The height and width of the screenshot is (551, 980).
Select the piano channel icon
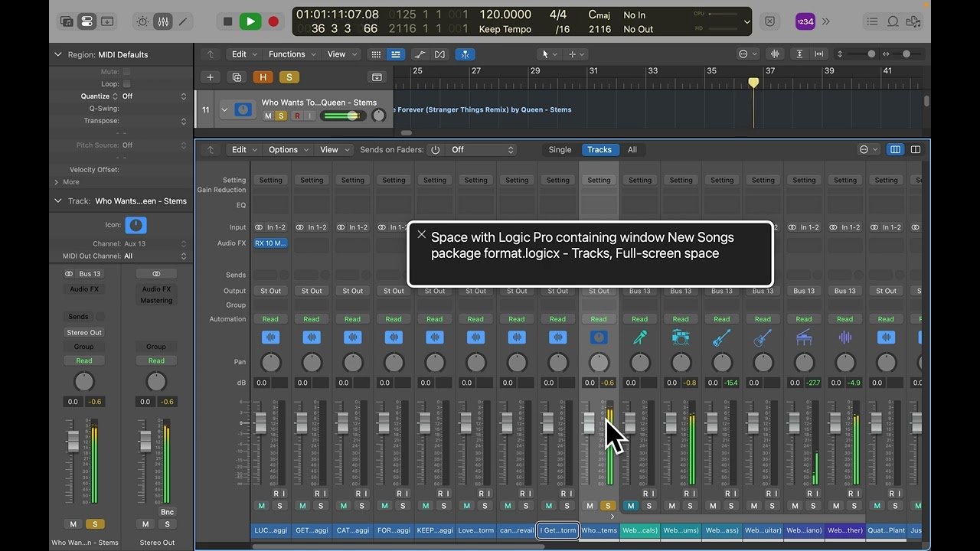[x=804, y=337]
